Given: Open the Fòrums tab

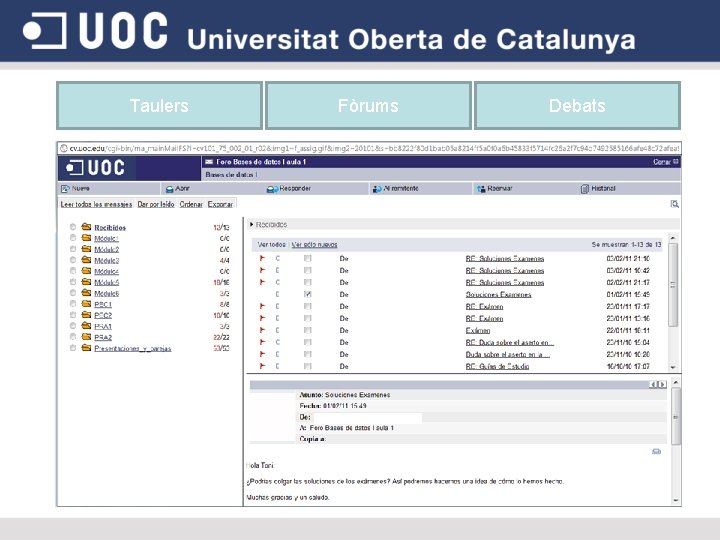Looking at the screenshot, I should click(x=368, y=106).
